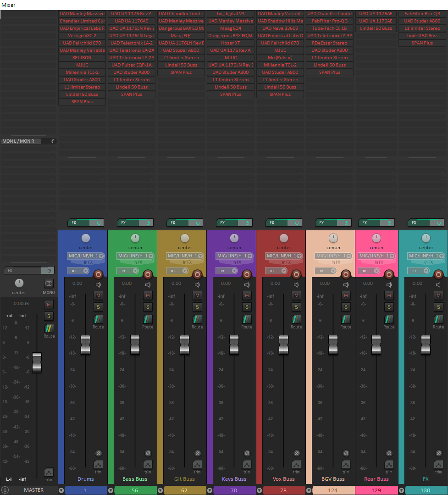Mute the Keys Buss
Image resolution: width=448 pixels, height=495 pixels.
tap(247, 295)
